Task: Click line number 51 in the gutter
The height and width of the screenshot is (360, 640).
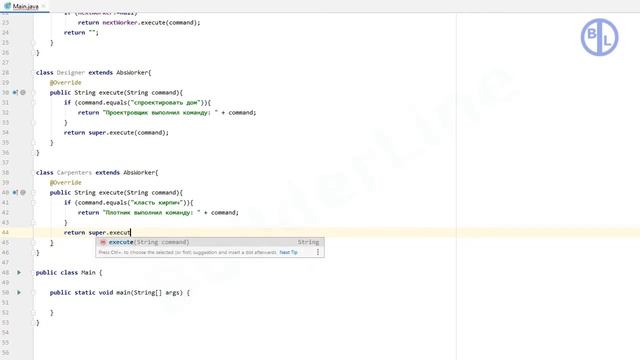Action: [5, 302]
